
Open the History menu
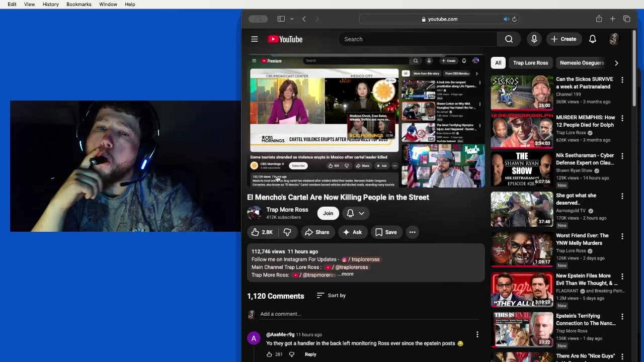pos(50,4)
